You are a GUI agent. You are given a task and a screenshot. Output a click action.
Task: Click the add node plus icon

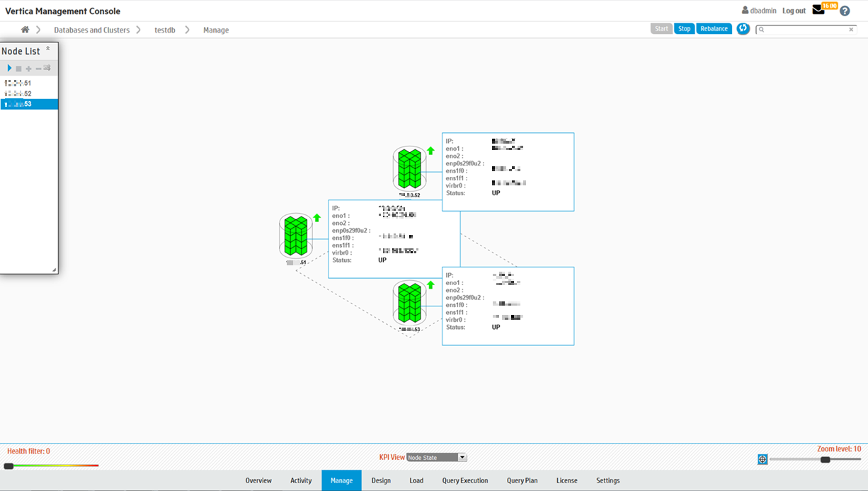28,69
